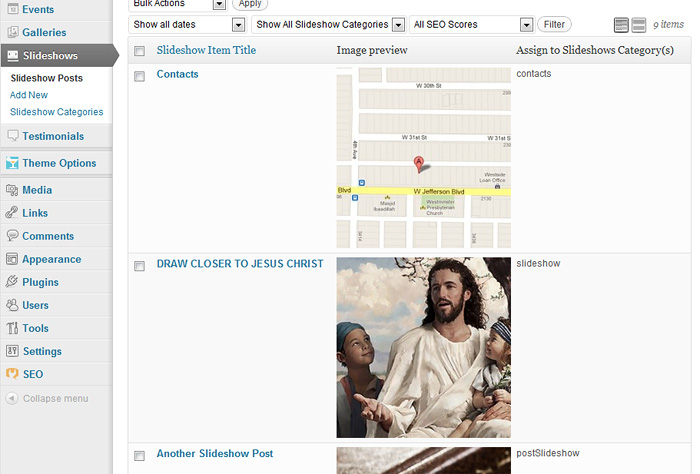Click the Contacts map preview thumbnail
This screenshot has width=700, height=474.
423,158
